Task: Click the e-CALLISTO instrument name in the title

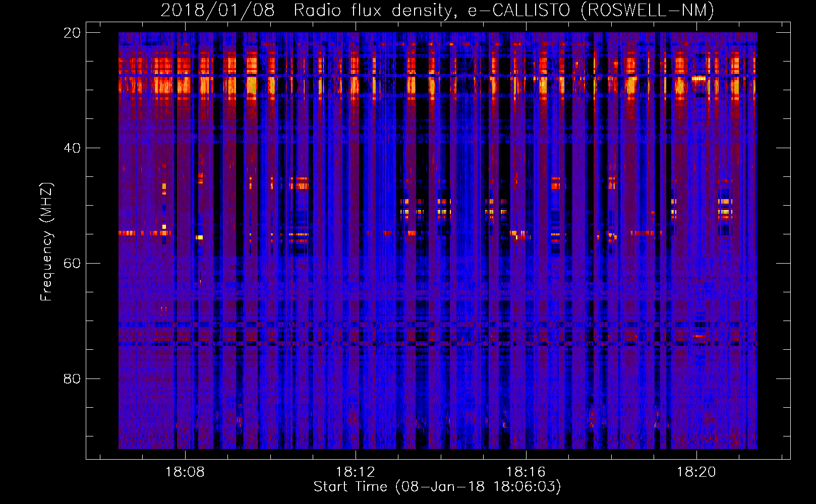Action: coord(519,10)
